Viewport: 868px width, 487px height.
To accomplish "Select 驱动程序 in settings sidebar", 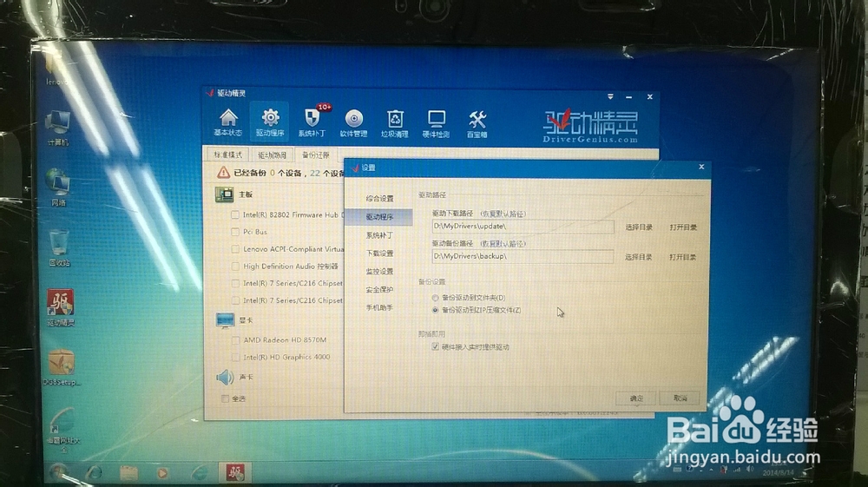I will click(379, 217).
